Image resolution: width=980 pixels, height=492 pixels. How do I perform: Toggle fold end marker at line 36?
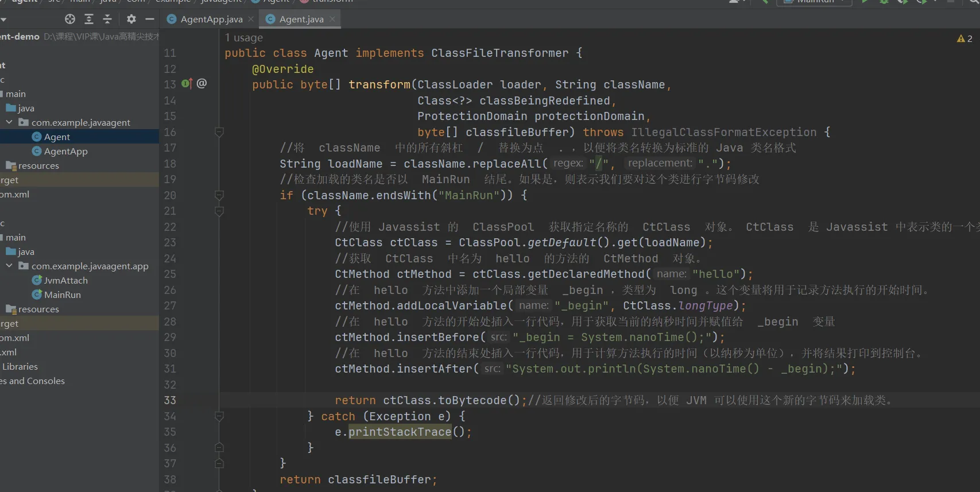pyautogui.click(x=219, y=447)
